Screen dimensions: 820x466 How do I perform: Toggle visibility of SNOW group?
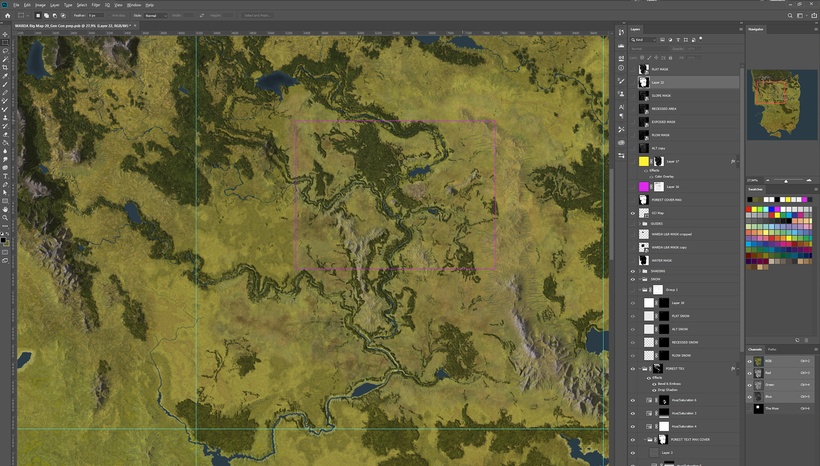tap(633, 279)
